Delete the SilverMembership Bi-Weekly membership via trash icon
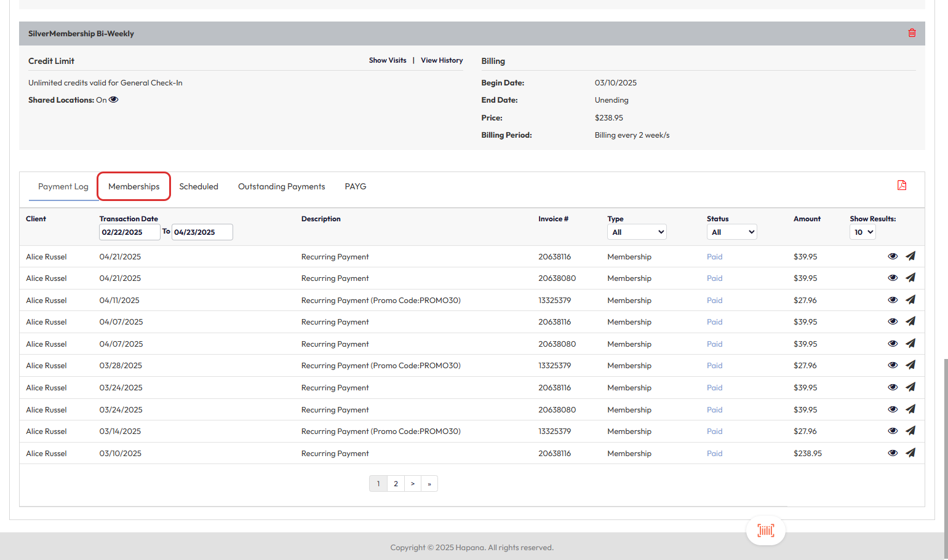Screen dimensions: 948x560 coord(912,33)
